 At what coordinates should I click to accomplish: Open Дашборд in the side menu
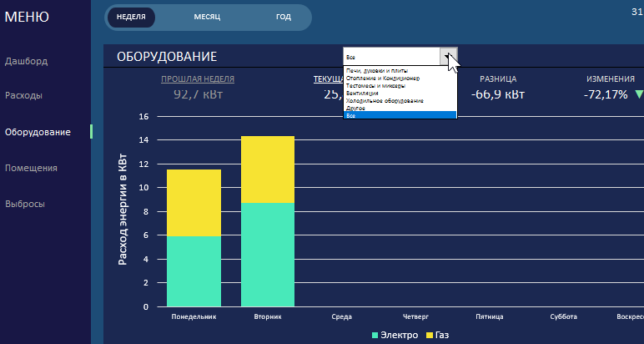click(27, 61)
